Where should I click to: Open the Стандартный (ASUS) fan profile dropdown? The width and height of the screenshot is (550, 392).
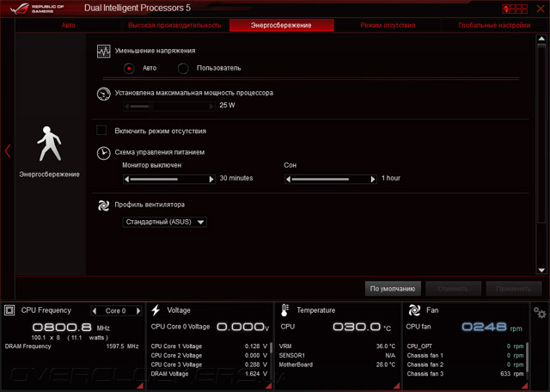164,222
